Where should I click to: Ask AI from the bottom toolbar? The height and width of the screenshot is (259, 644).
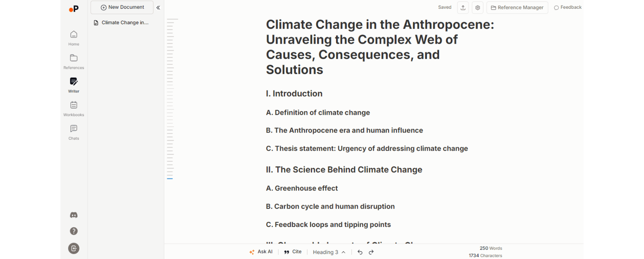[261, 252]
